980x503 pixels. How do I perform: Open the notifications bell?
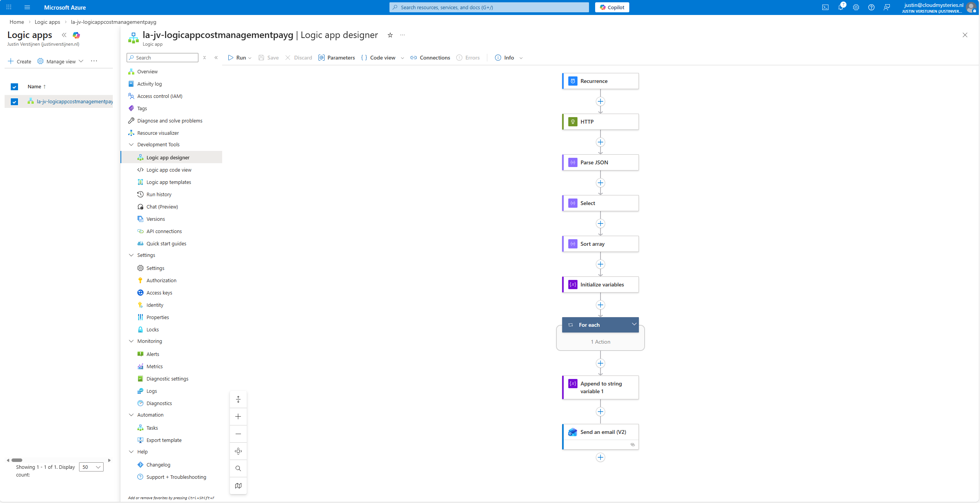pyautogui.click(x=840, y=7)
